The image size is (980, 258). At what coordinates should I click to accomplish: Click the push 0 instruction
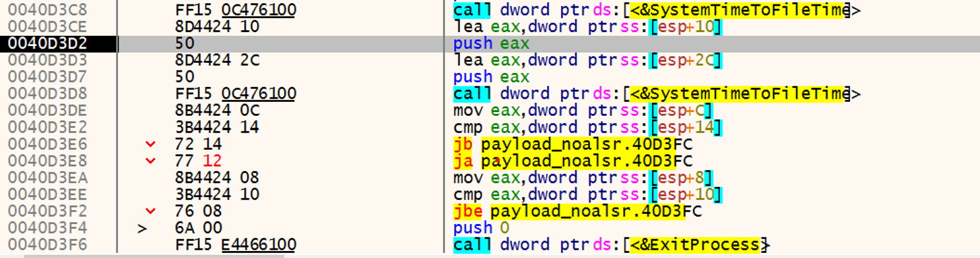[481, 227]
